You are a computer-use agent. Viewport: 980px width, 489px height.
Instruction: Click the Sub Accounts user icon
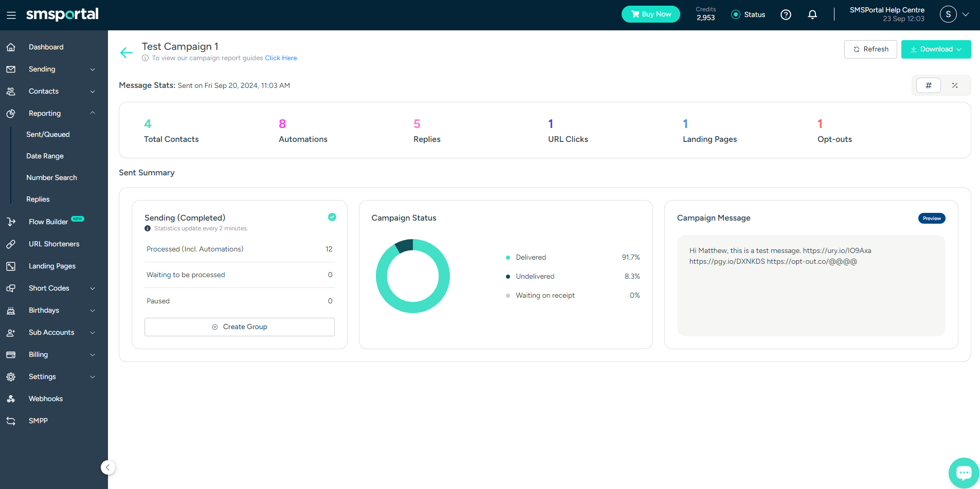coord(11,332)
